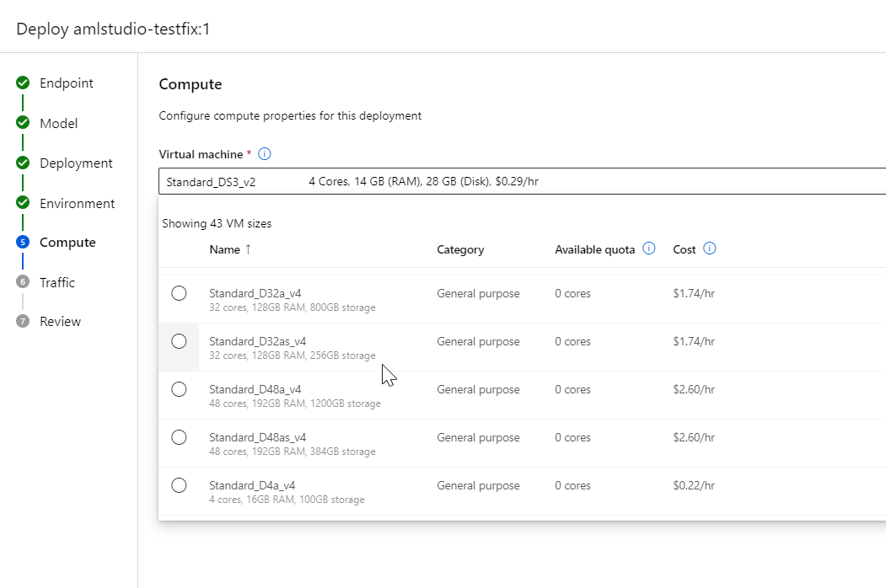
Task: Click the Virtual machine info icon
Action: [x=264, y=153]
